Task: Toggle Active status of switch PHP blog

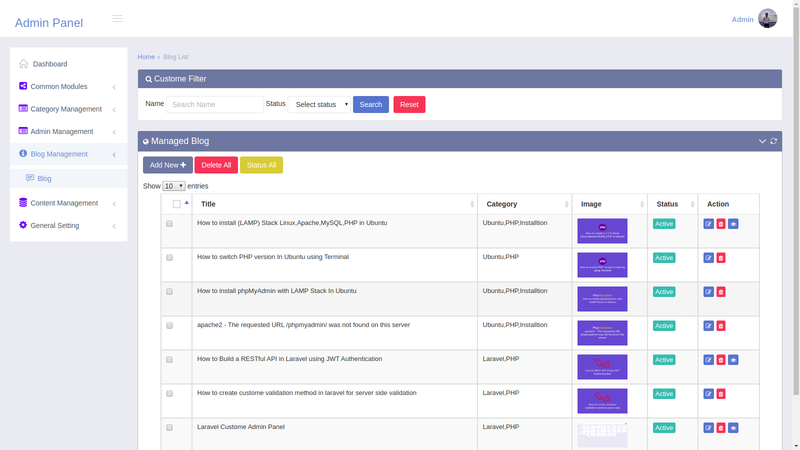Action: [664, 258]
